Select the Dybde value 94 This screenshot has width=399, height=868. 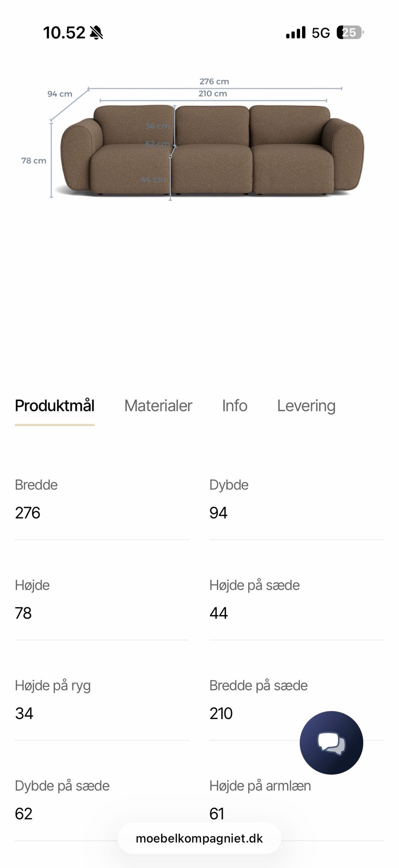218,513
